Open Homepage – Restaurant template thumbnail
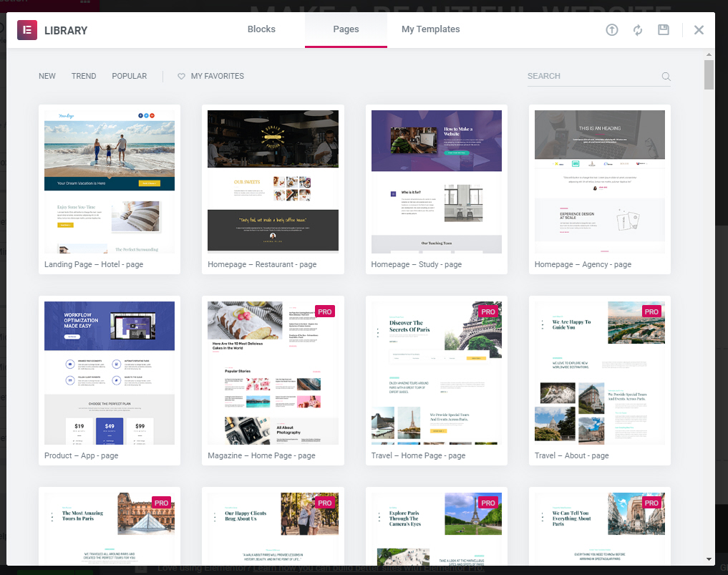 click(273, 182)
